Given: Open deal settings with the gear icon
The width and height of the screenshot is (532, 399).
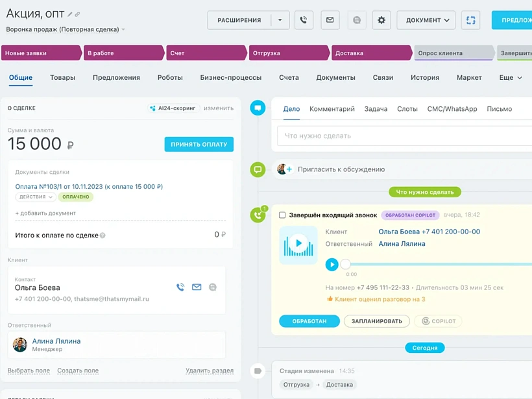Looking at the screenshot, I should (381, 19).
